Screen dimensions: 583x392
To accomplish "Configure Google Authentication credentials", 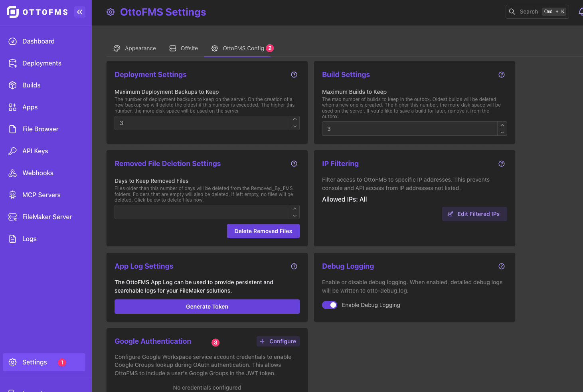I will (x=278, y=341).
